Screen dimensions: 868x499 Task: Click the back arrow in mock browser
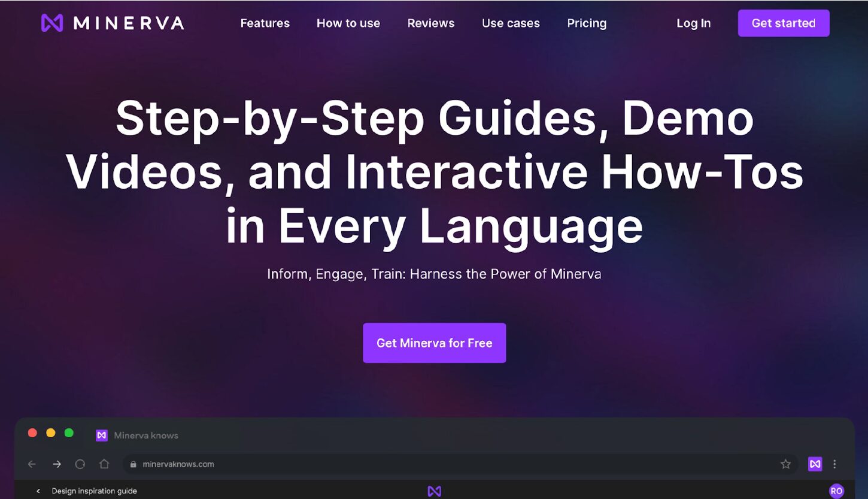[x=32, y=464]
